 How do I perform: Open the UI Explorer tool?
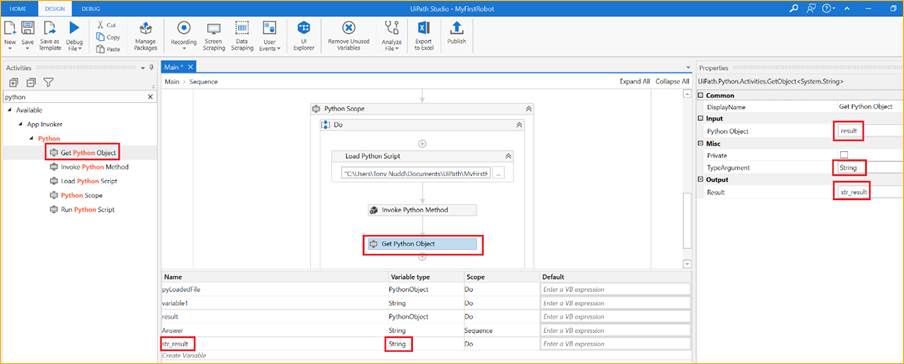tap(303, 36)
